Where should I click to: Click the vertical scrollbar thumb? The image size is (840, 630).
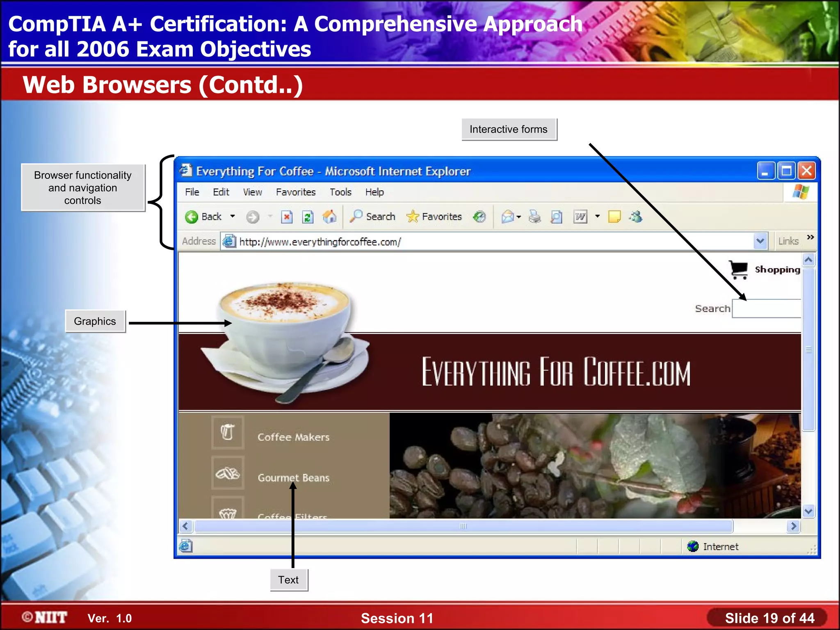point(808,349)
